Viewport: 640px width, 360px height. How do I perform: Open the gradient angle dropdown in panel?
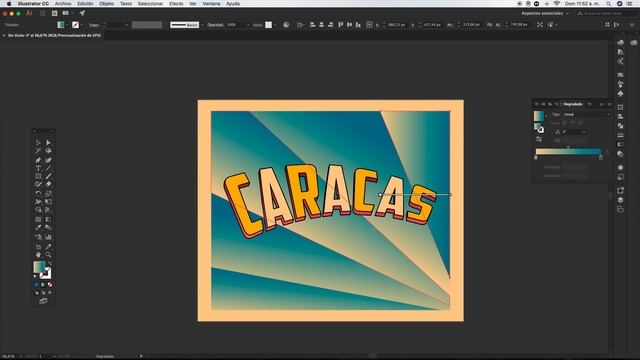click(x=584, y=132)
